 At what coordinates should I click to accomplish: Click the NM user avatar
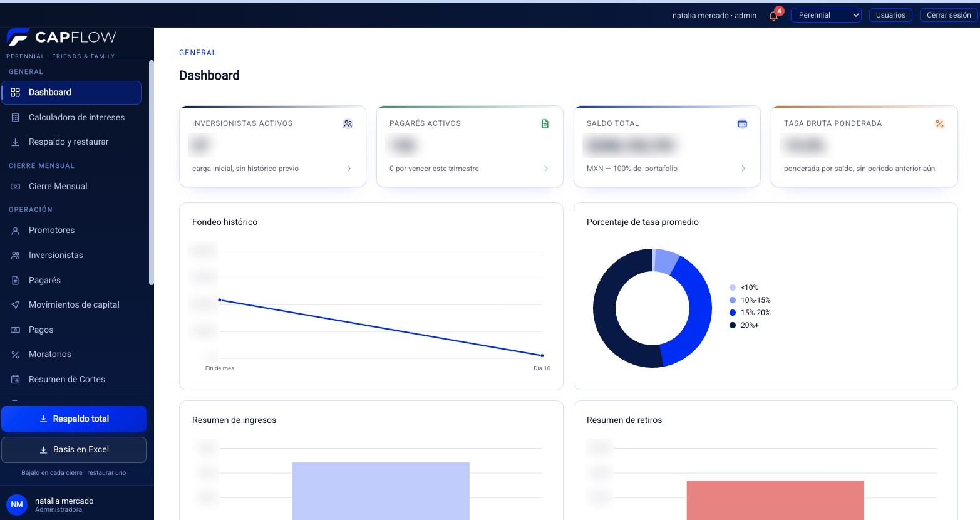pos(17,504)
